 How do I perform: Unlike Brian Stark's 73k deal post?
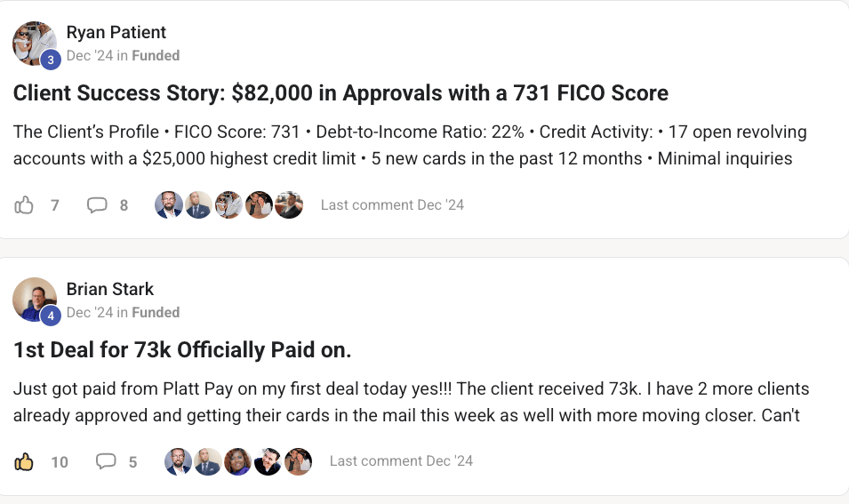pos(24,461)
